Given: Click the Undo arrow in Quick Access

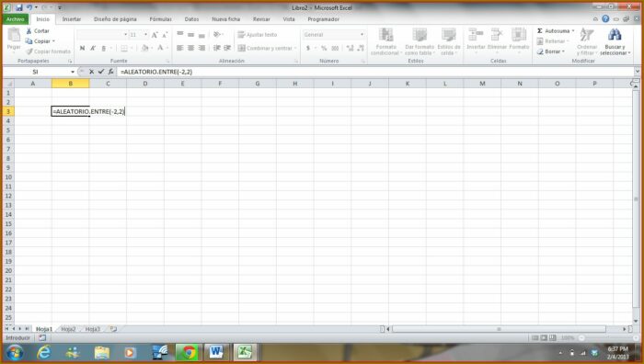Looking at the screenshot, I should click(x=29, y=7).
